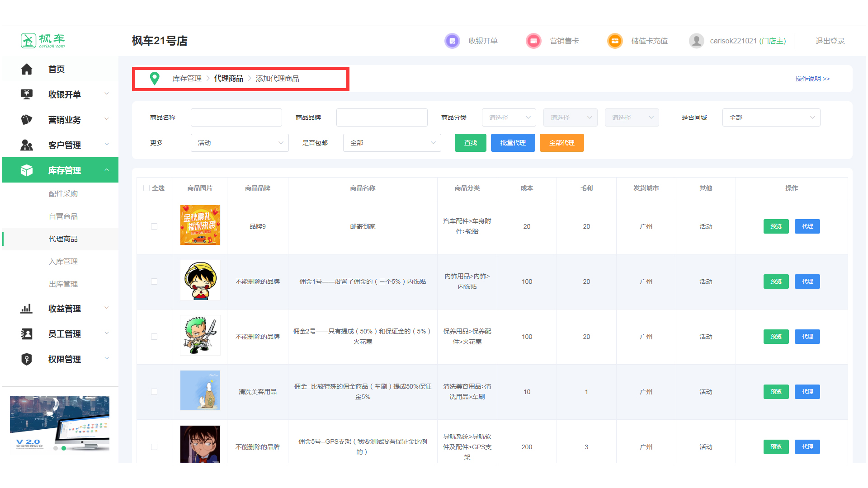Click the red 营销售卡 card icon

click(533, 41)
